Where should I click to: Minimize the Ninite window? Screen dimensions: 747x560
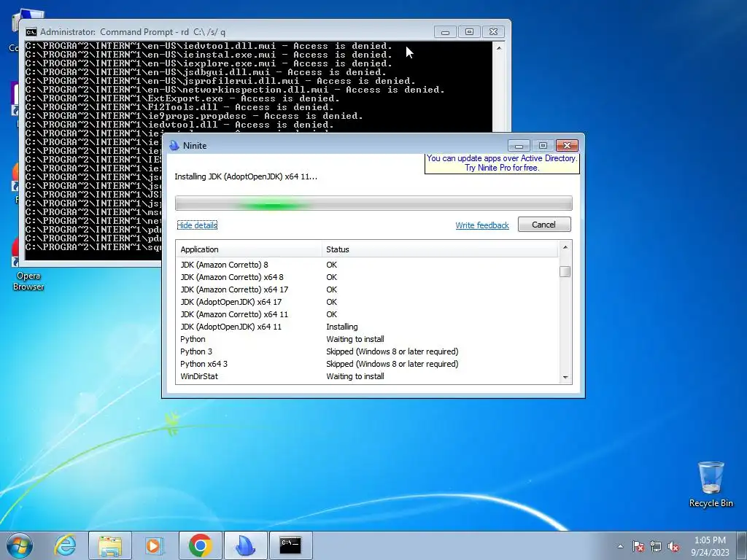(x=519, y=146)
